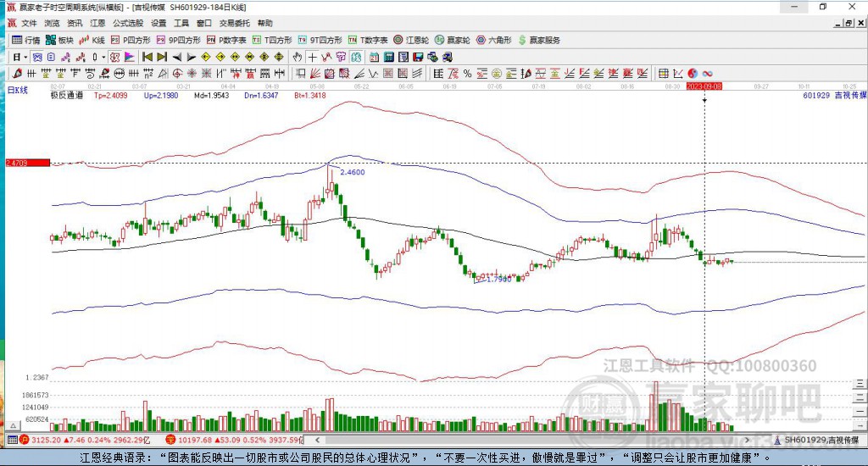
Task: Jump to first bar arrow icon
Action: [x=147, y=57]
